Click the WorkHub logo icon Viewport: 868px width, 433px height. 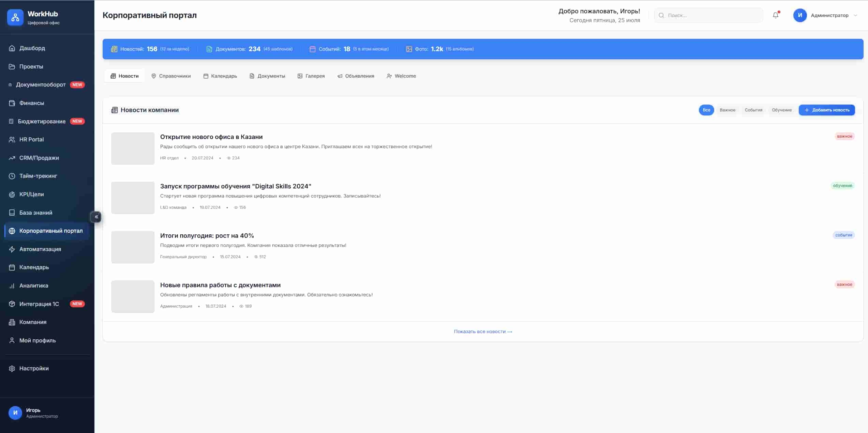[15, 17]
